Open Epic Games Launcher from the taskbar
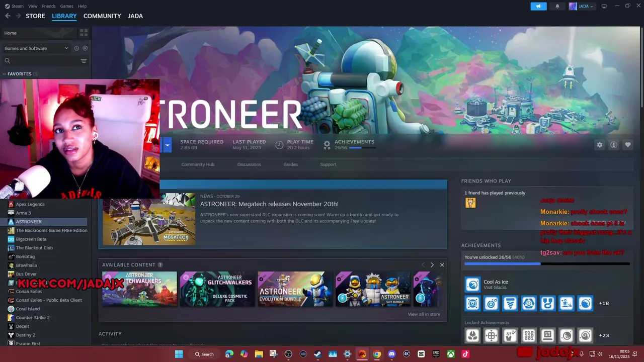The height and width of the screenshot is (362, 644). pyautogui.click(x=436, y=354)
